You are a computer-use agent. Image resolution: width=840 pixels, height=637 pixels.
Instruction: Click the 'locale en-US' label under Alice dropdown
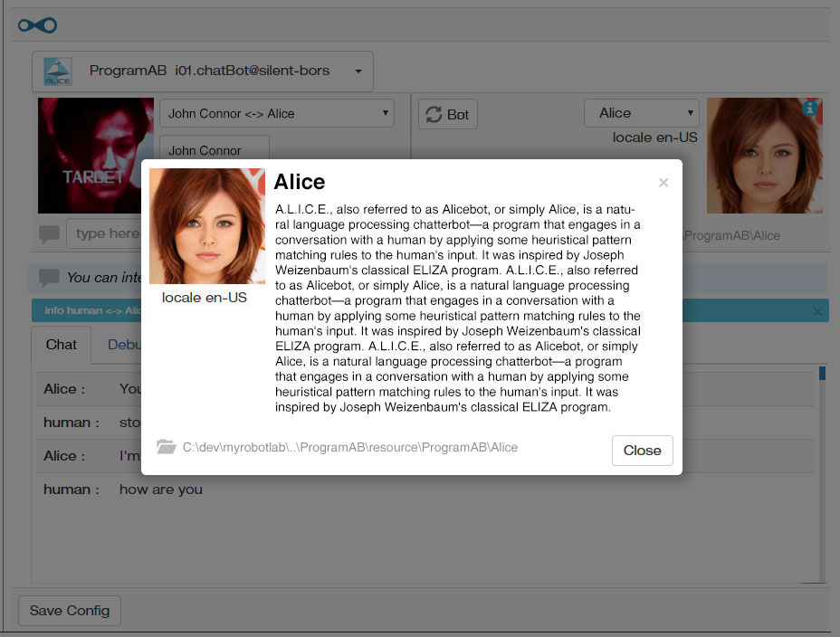[654, 138]
